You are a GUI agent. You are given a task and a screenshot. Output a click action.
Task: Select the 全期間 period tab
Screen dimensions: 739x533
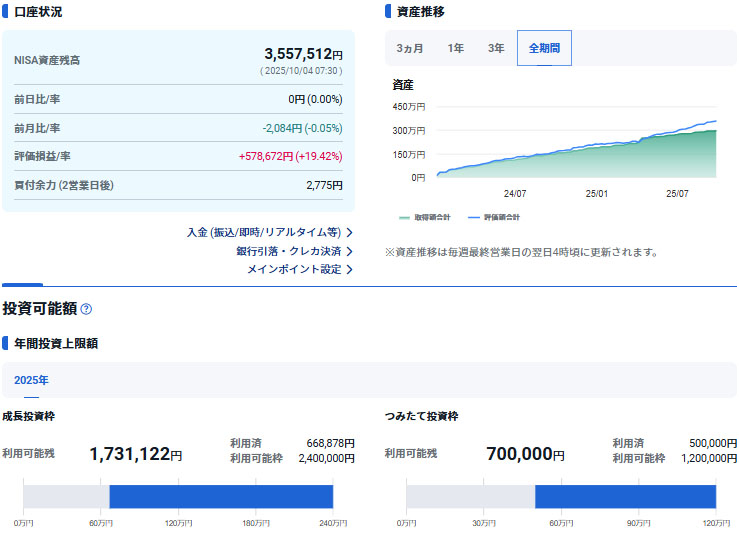[544, 48]
